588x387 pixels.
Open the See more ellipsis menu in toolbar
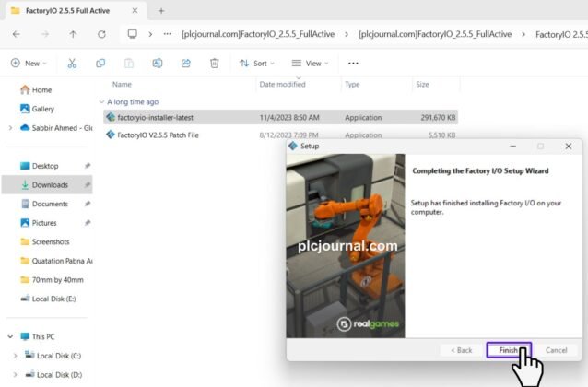coord(353,64)
